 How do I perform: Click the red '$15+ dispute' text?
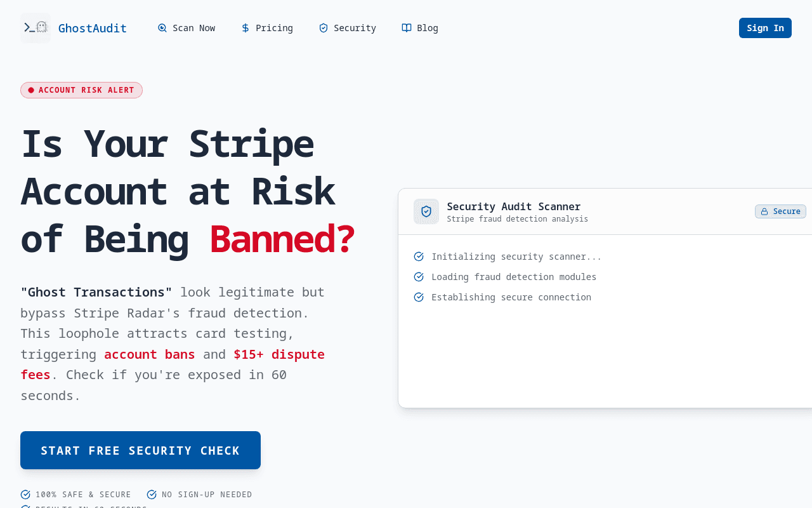pyautogui.click(x=279, y=354)
